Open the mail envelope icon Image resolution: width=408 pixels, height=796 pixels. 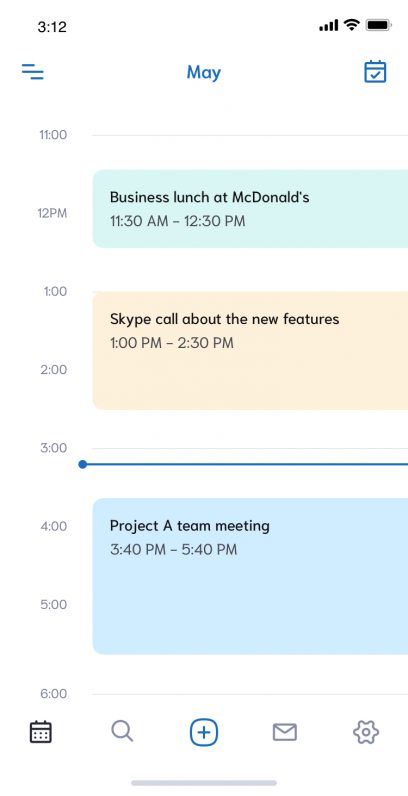(285, 732)
